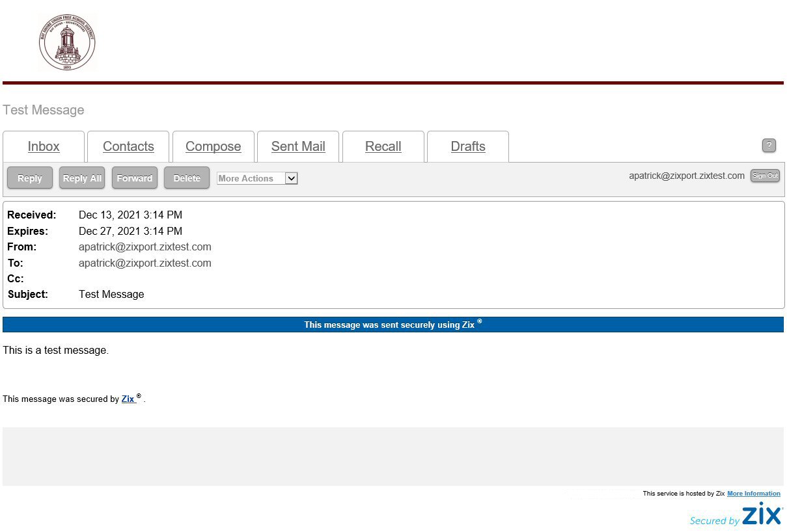The width and height of the screenshot is (787, 532).
Task: Open the Sent Mail tab
Action: click(298, 146)
